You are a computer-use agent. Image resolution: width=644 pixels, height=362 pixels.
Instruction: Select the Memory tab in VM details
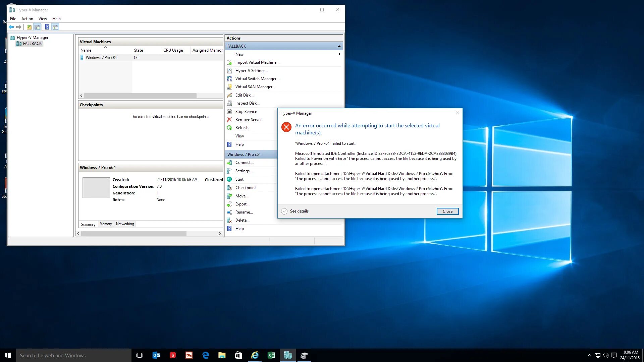click(x=105, y=224)
